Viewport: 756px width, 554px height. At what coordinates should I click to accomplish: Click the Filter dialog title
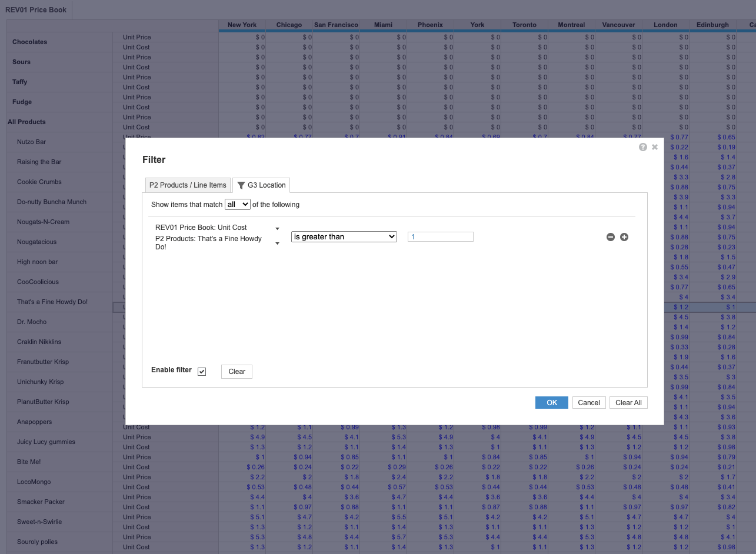point(154,160)
